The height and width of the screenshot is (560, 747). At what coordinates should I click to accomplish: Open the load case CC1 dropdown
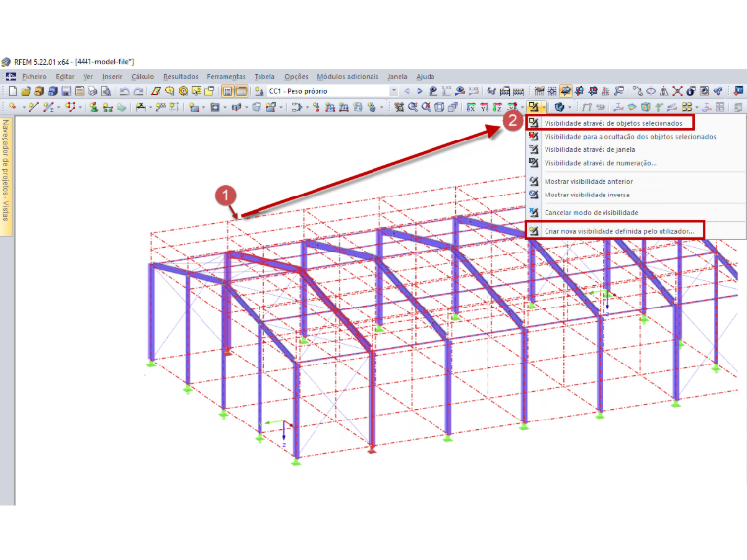(394, 91)
